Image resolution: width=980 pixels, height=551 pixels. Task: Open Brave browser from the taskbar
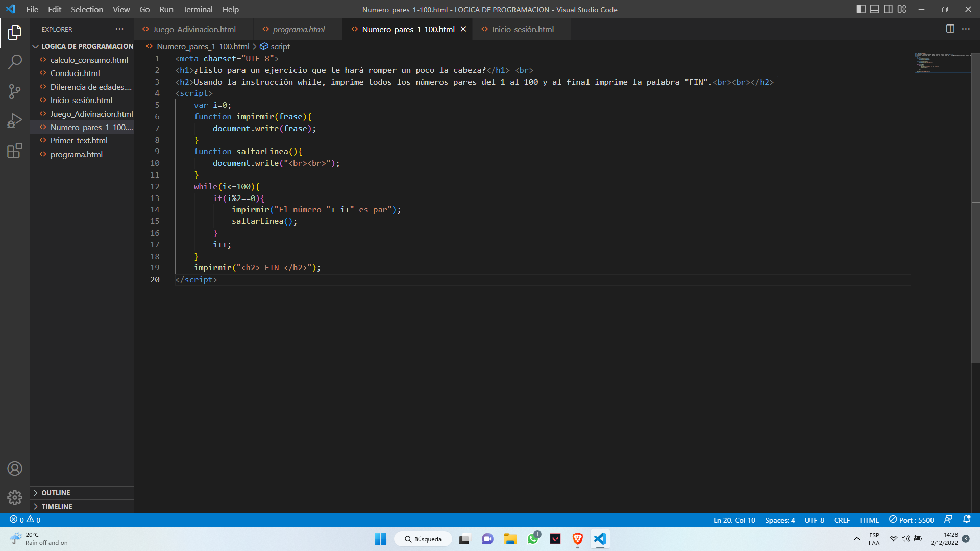(578, 539)
